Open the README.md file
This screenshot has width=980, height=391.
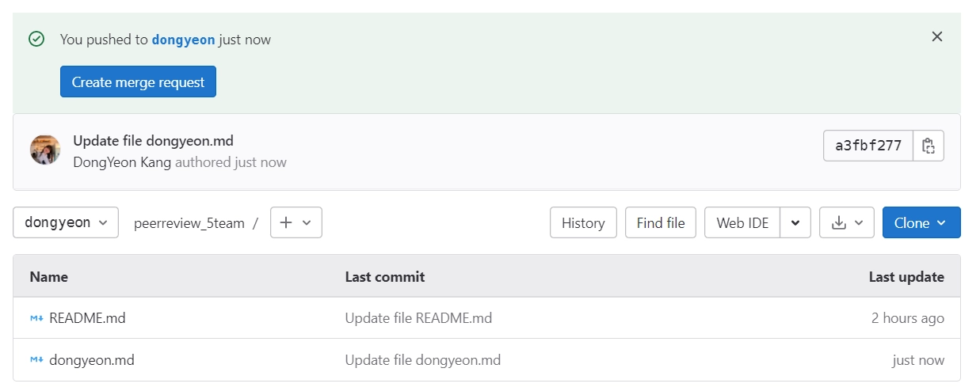(x=87, y=318)
